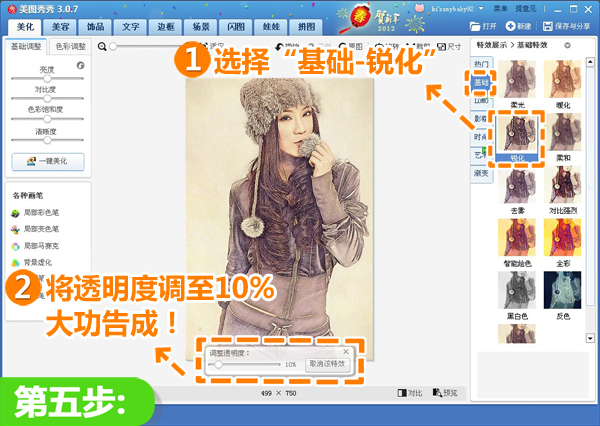Select the 局部彩色笔 brush
The height and width of the screenshot is (426, 600).
[x=35, y=212]
